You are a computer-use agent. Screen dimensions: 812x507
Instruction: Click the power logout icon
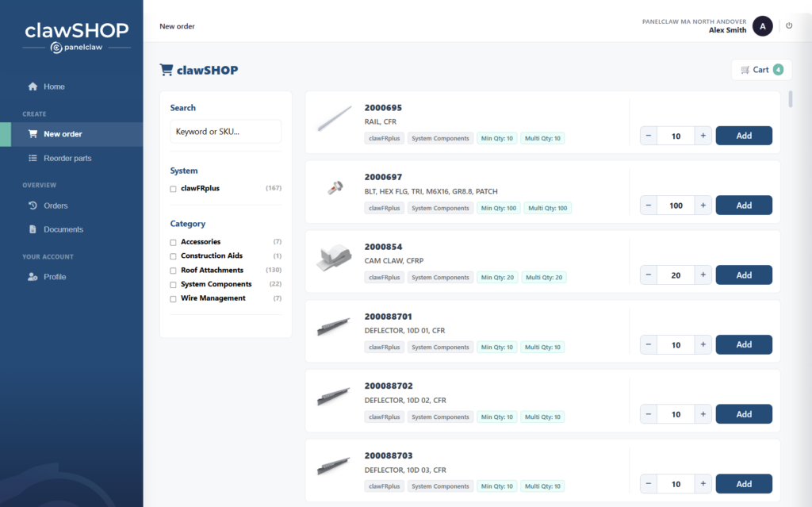tap(789, 25)
